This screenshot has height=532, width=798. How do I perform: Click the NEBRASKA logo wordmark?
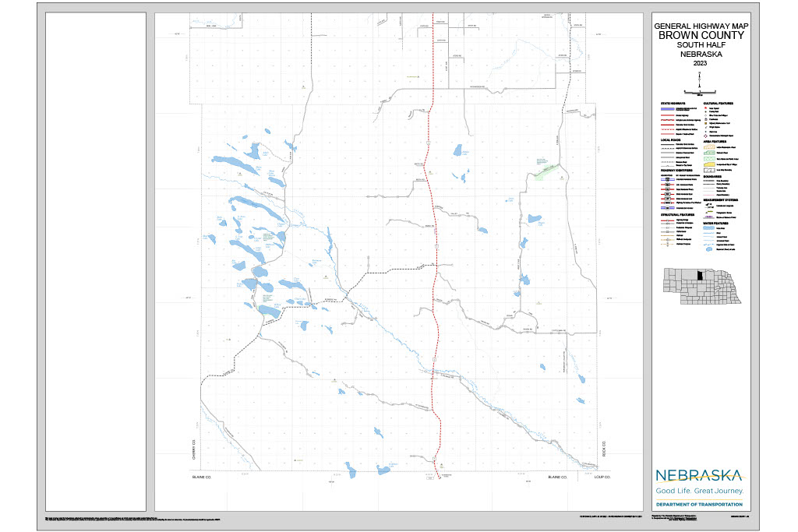click(x=699, y=476)
